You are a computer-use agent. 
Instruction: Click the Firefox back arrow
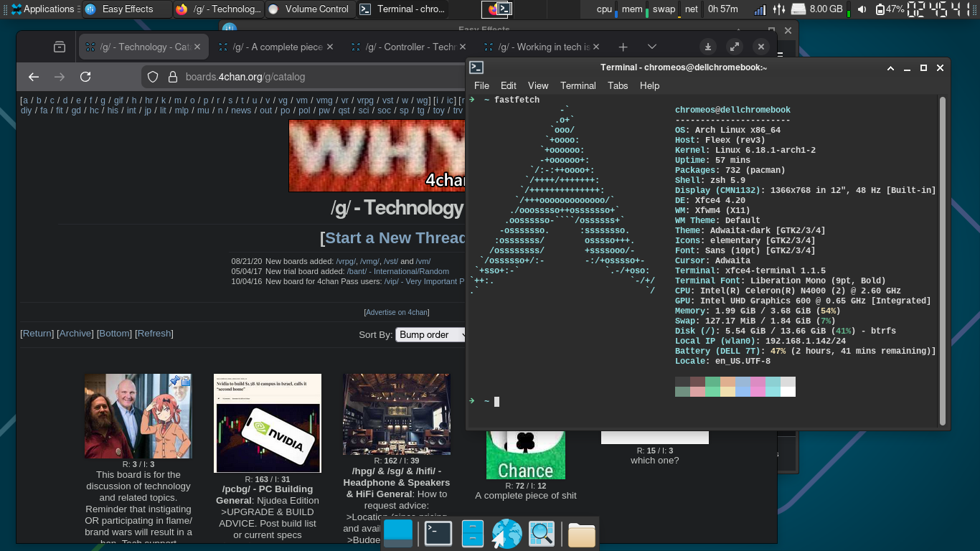point(34,77)
